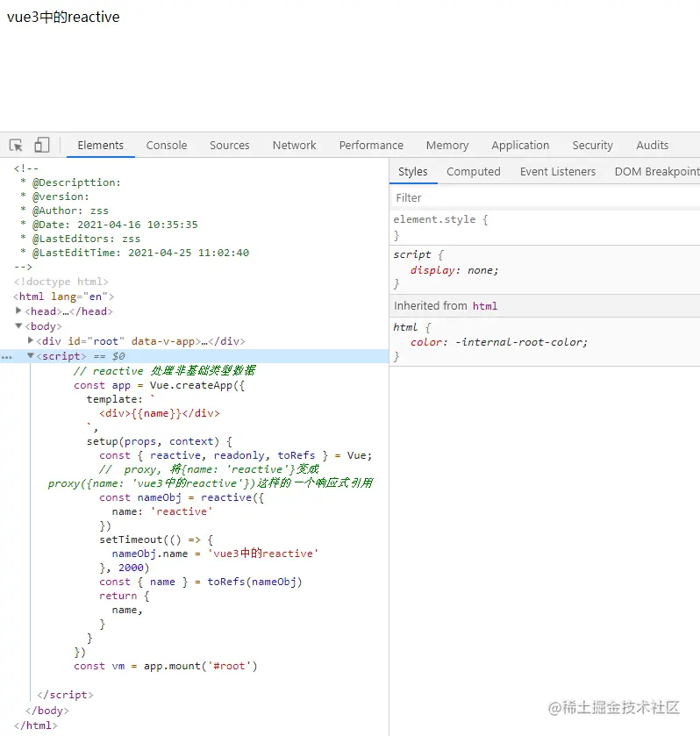Screen dimensions: 700x736
Task: Select the closing /script tag
Action: point(65,695)
